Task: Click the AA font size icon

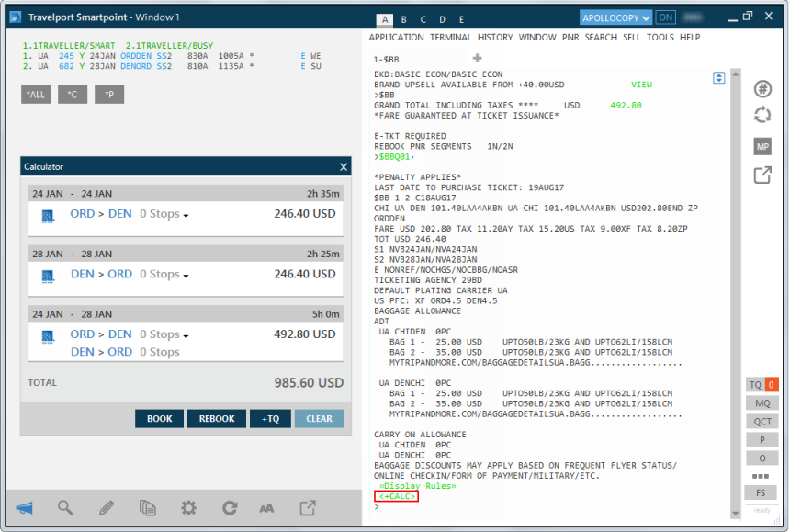Action: 266,507
